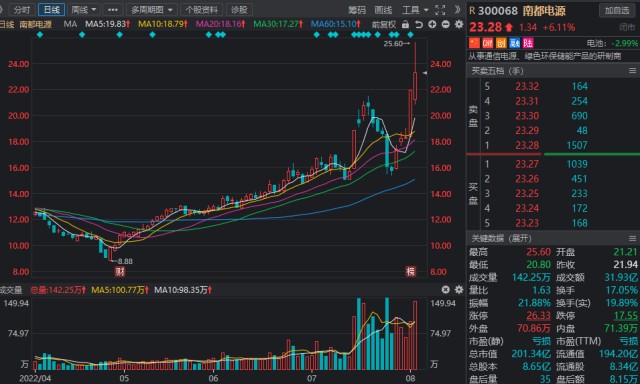Click the MA indicator name label
Screen dimensions: 640x384
click(x=70, y=24)
